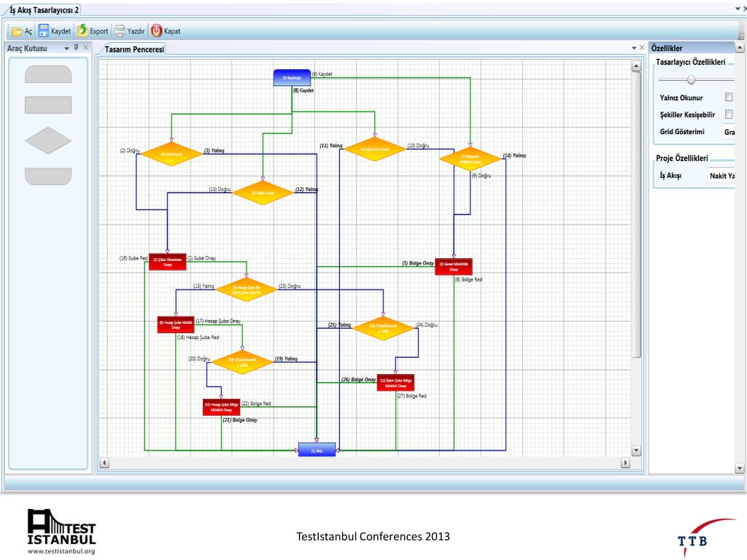Select the diamond with (2) Doğru output
This screenshot has width=747, height=560.
[x=171, y=155]
